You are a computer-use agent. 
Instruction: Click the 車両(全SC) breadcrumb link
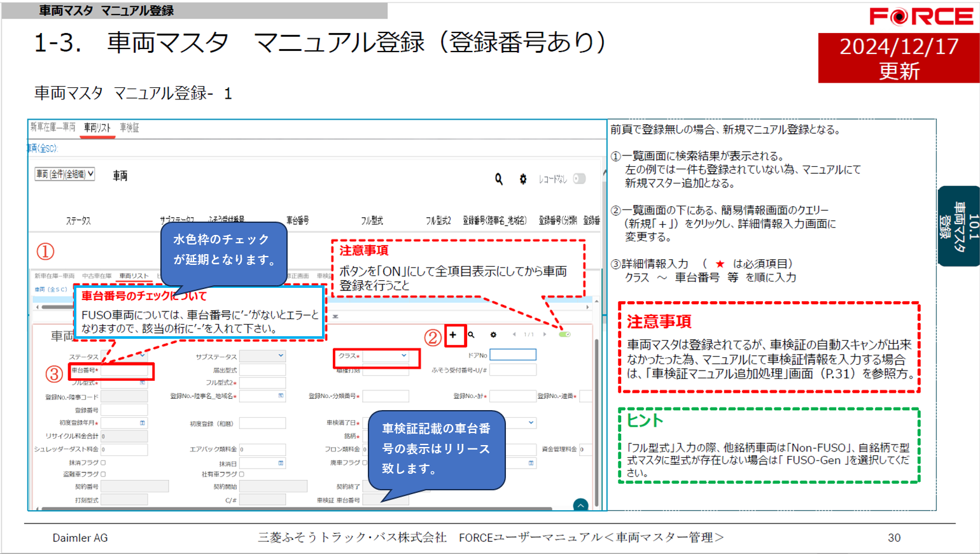click(x=42, y=148)
